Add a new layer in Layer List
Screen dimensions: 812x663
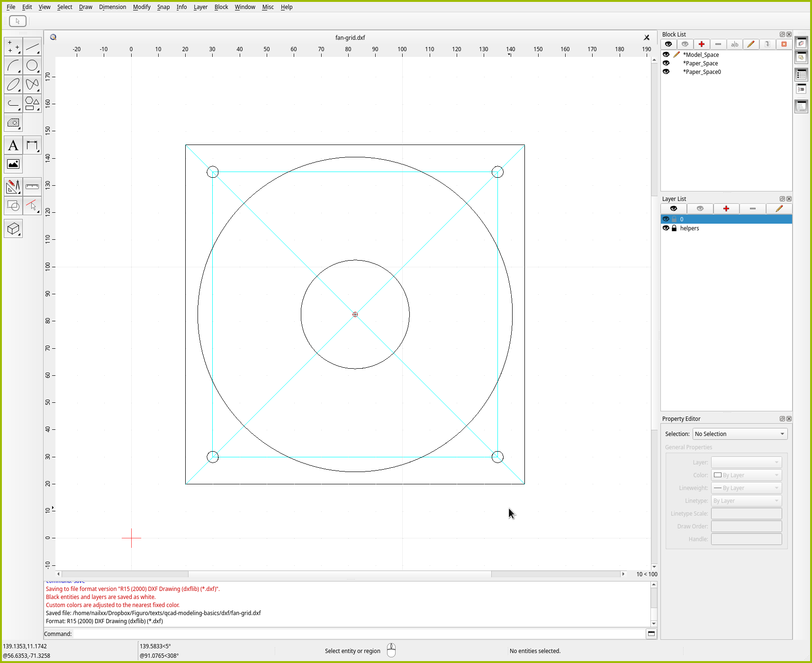coord(726,209)
